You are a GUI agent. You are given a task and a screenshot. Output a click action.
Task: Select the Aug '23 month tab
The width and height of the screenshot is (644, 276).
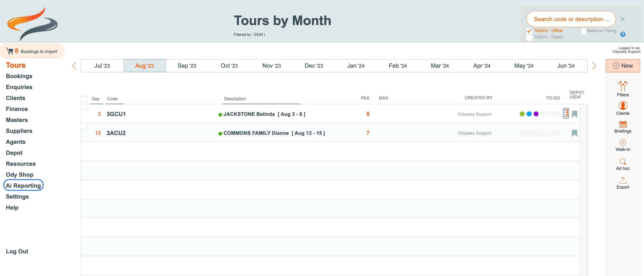[144, 66]
